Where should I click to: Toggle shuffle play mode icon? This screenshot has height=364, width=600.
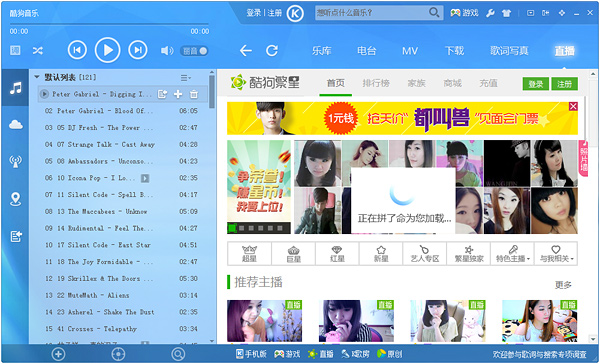[x=38, y=51]
